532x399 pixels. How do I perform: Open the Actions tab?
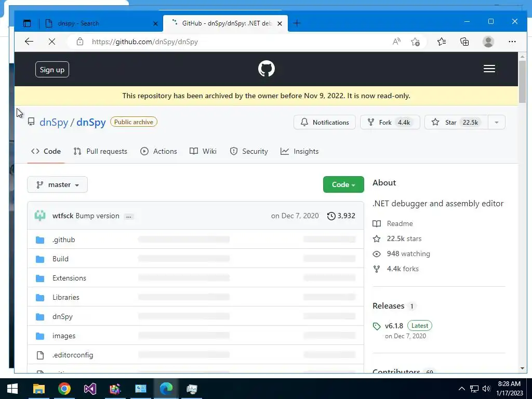(158, 151)
